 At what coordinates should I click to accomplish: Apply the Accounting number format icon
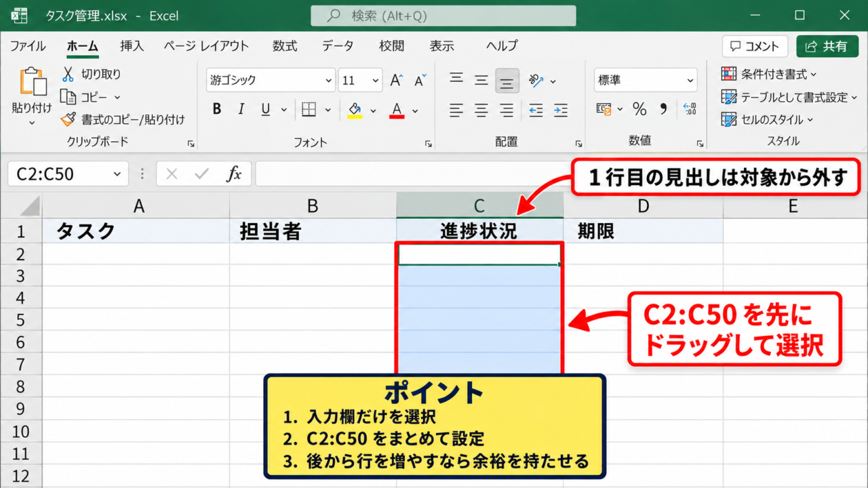(604, 108)
